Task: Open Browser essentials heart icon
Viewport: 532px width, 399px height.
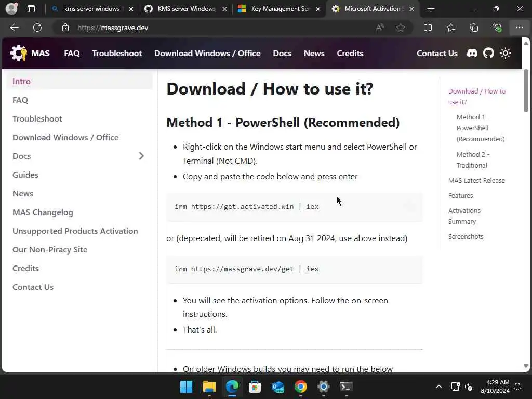Action: tap(497, 28)
